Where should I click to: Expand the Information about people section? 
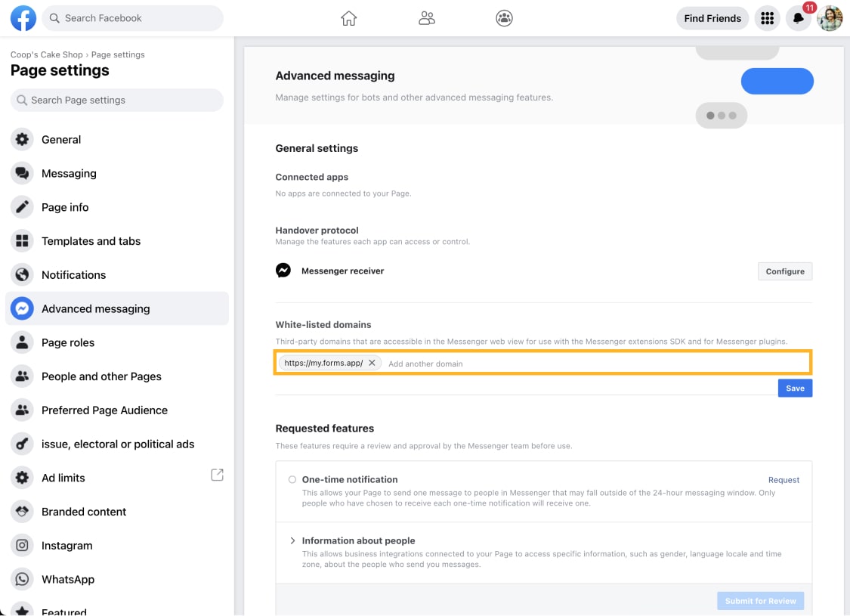pos(292,540)
